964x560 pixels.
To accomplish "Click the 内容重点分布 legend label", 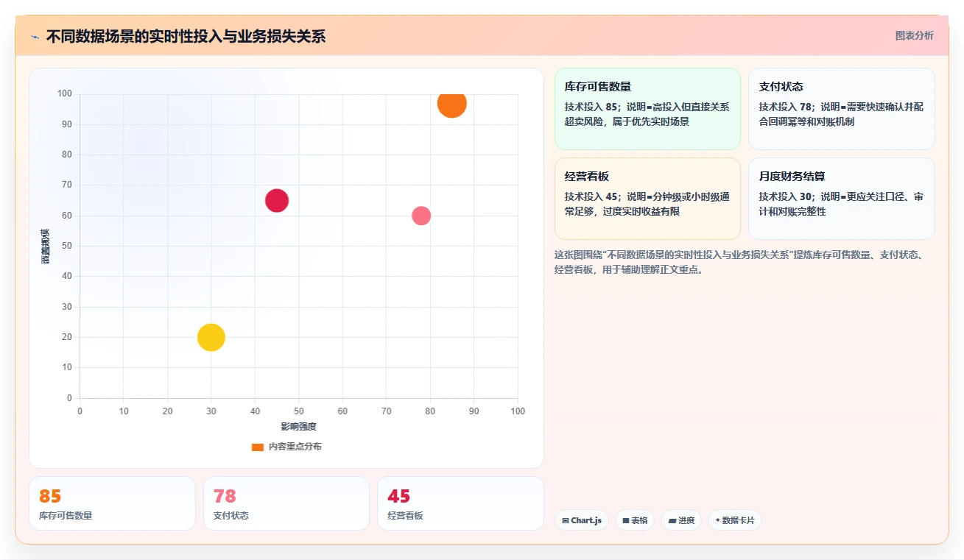I will (x=295, y=447).
